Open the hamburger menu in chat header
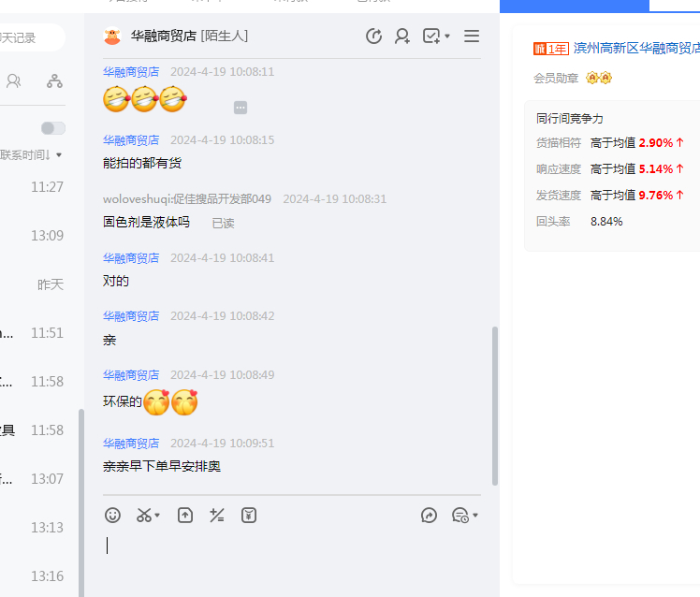The image size is (700, 597). click(x=472, y=36)
